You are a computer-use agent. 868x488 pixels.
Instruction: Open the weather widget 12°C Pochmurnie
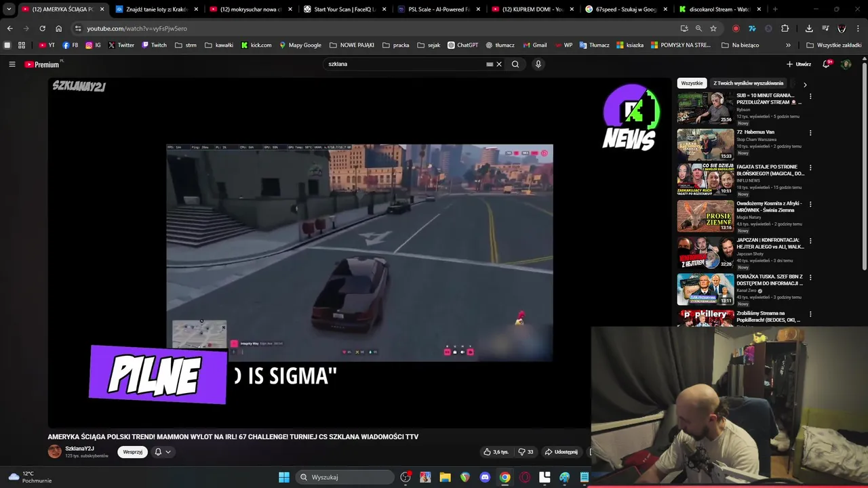pos(30,477)
